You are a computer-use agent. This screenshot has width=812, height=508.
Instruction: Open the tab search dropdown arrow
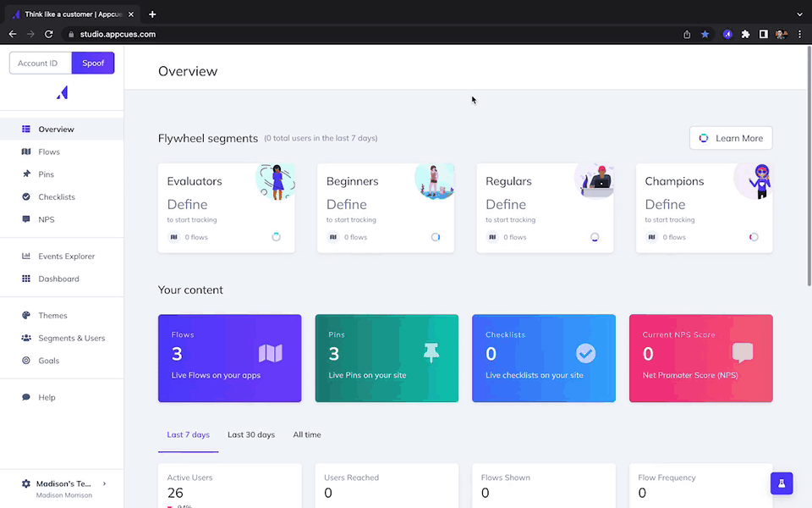[800, 14]
